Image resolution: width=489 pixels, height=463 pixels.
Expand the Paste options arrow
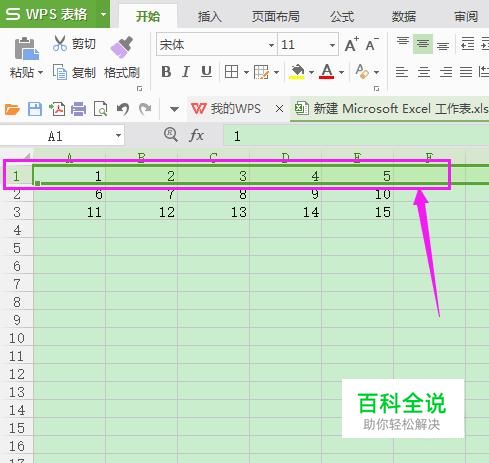pos(40,72)
